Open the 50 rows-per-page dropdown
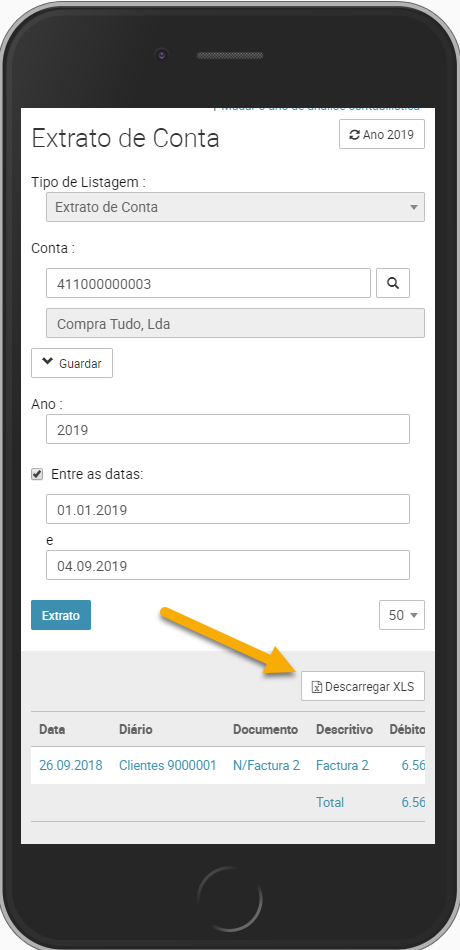The width and height of the screenshot is (460, 950). [x=402, y=615]
